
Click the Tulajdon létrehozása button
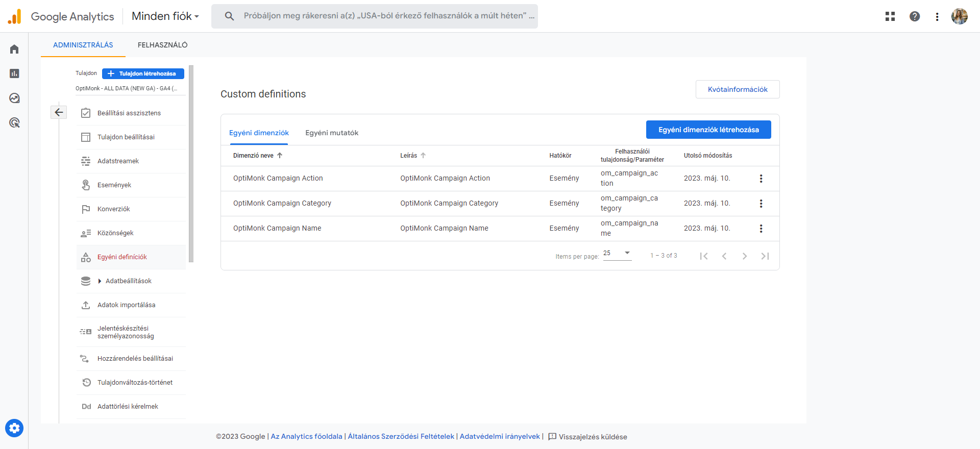tap(143, 73)
